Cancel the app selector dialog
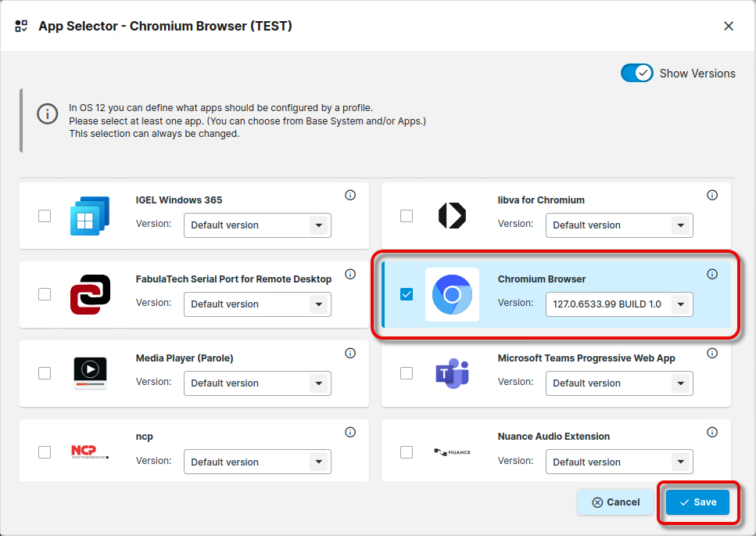 tap(615, 502)
